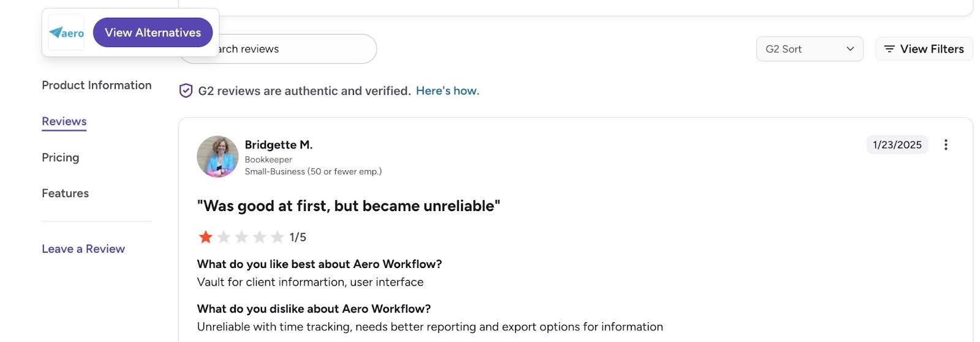980x342 pixels.
Task: Navigate to Pricing in the sidebar
Action: tap(61, 157)
